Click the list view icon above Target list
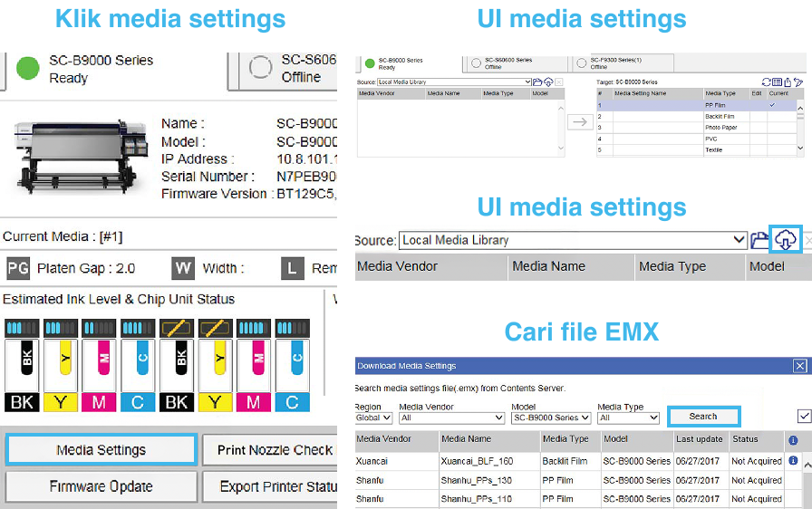The image size is (812, 509). coord(777,82)
